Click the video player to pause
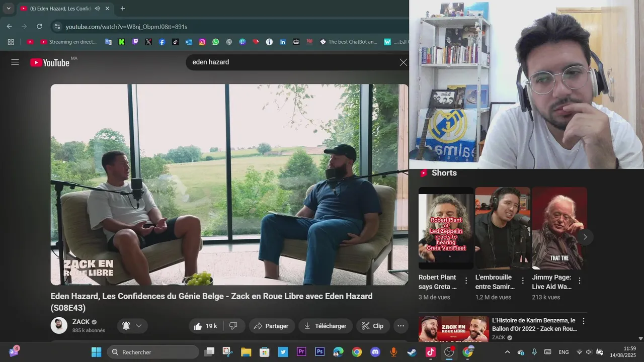 (229, 185)
